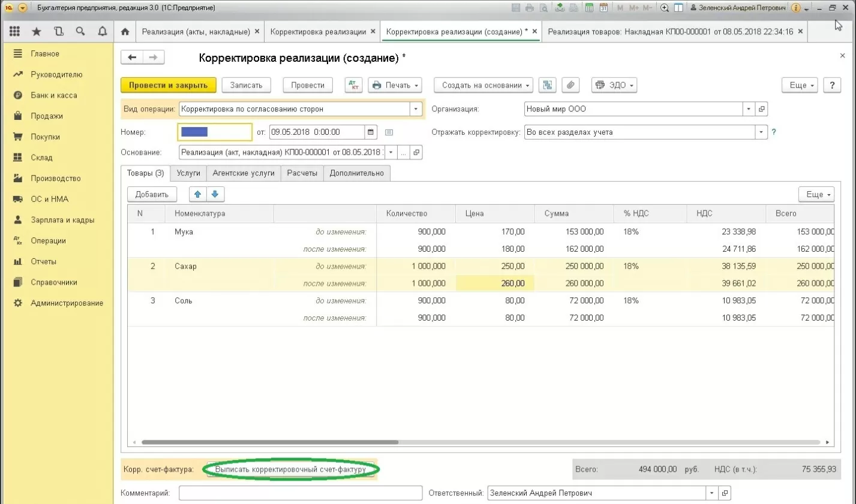
Task: Open Продажи section in sidebar
Action: (47, 116)
